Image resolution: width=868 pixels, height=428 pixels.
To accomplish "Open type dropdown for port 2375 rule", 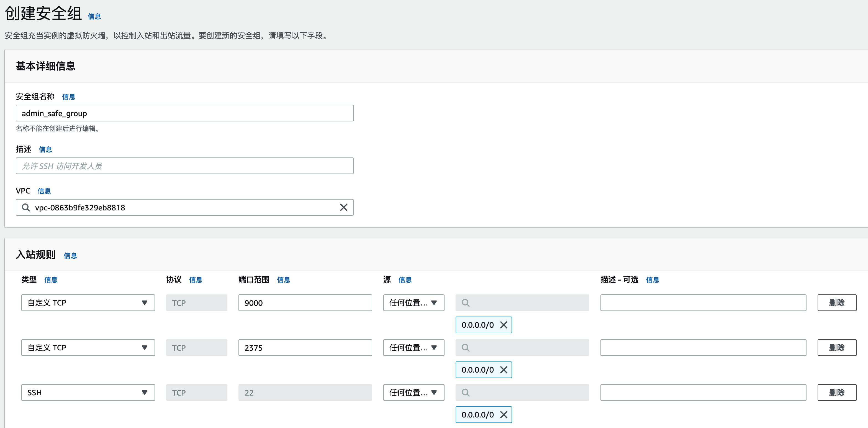I will click(x=88, y=347).
